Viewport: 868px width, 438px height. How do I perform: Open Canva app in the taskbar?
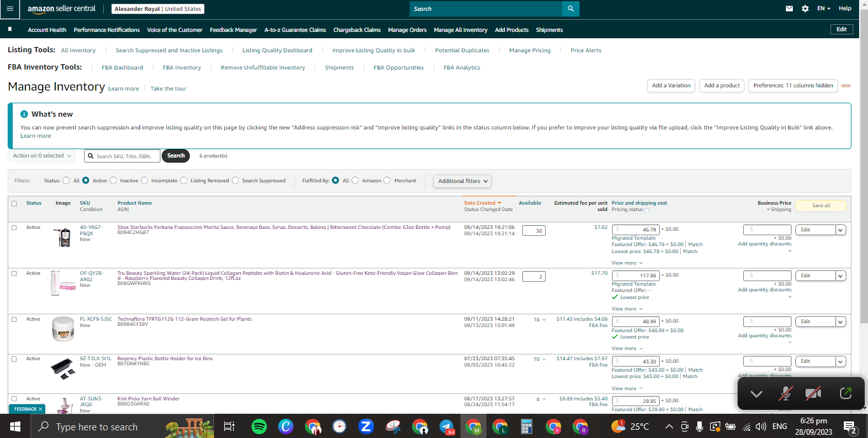coord(286,427)
